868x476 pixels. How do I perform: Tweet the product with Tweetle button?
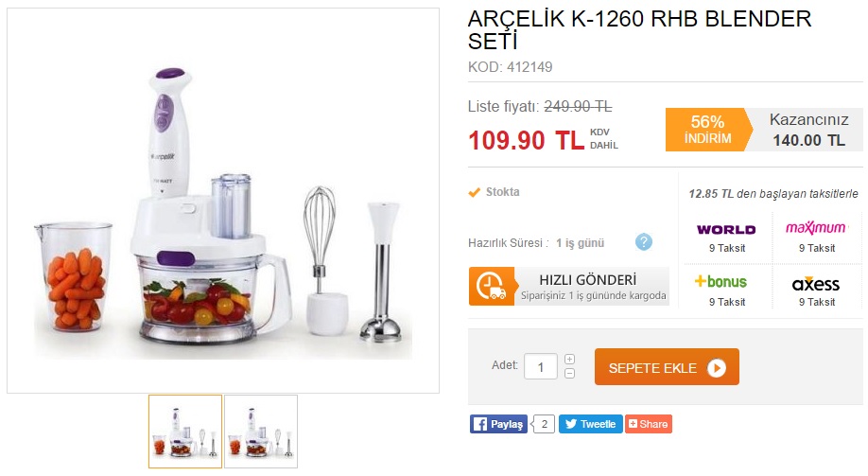(x=591, y=424)
